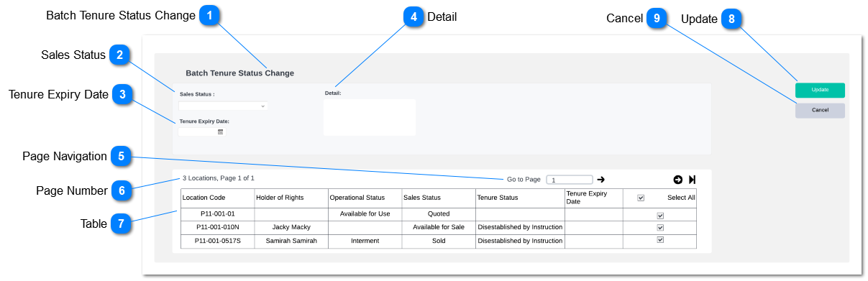Viewport: 868px width, 281px height.
Task: Click the '3 Locations, Page 1 of 1' text
Action: [x=218, y=178]
